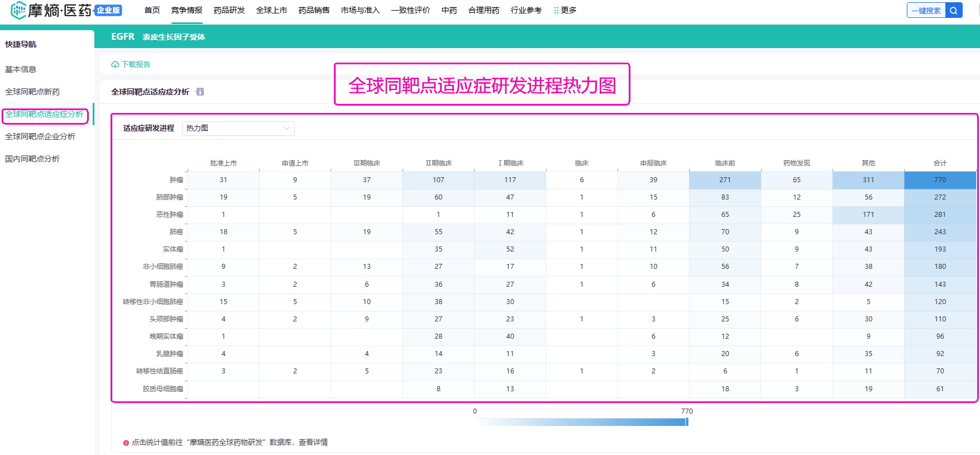Go to the 全球上市 tab
980x455 pixels.
click(x=271, y=11)
